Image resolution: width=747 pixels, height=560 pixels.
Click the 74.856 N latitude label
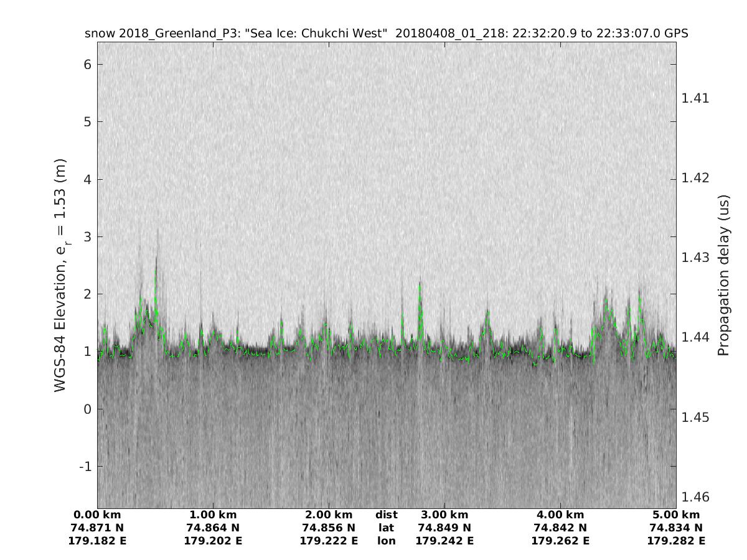tap(329, 528)
